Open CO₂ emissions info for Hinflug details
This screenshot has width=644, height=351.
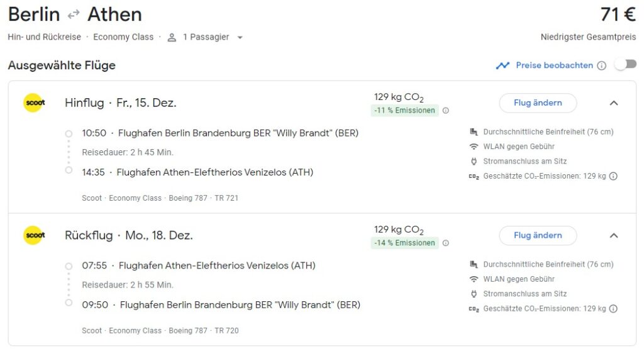point(613,176)
